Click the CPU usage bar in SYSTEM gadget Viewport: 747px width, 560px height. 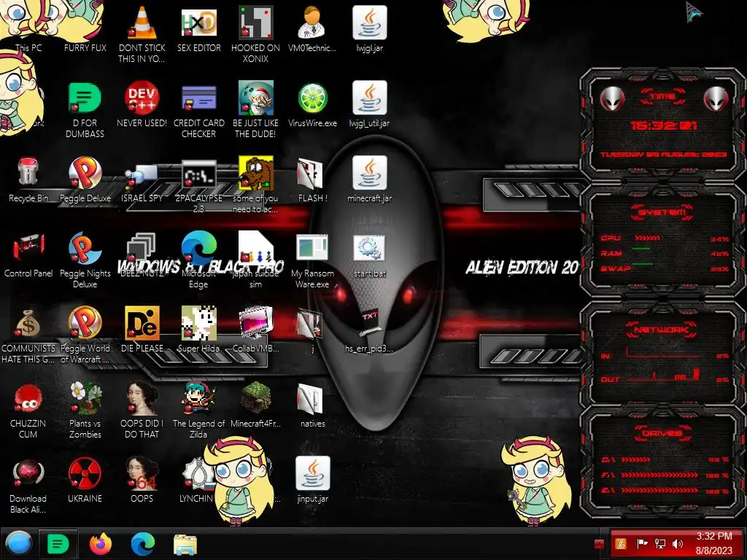click(x=647, y=238)
